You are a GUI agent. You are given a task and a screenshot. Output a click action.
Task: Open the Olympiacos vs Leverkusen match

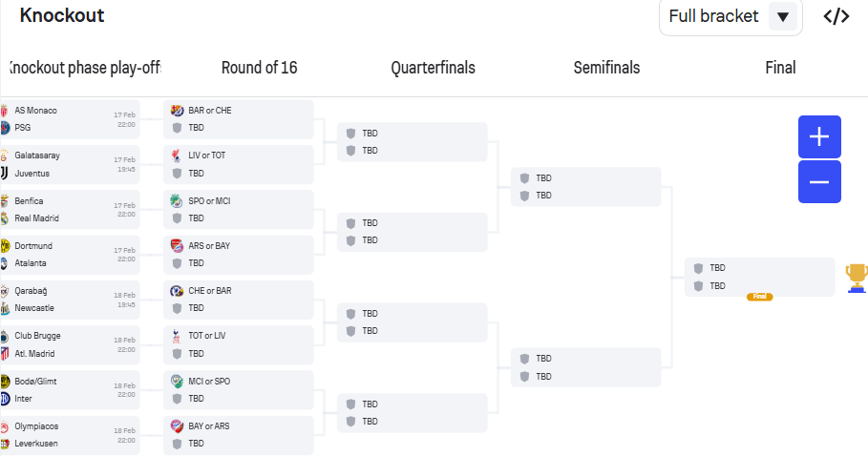click(70, 435)
